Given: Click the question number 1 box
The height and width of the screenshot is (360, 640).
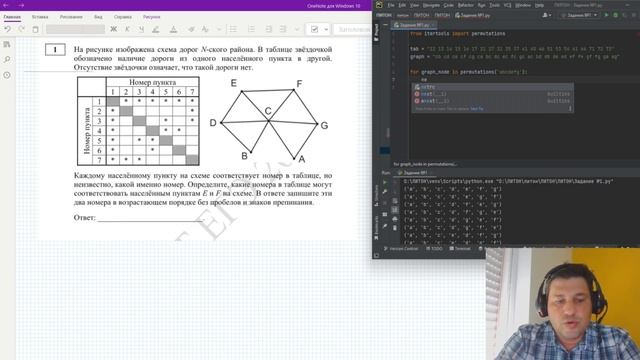Looking at the screenshot, I should click(x=55, y=50).
